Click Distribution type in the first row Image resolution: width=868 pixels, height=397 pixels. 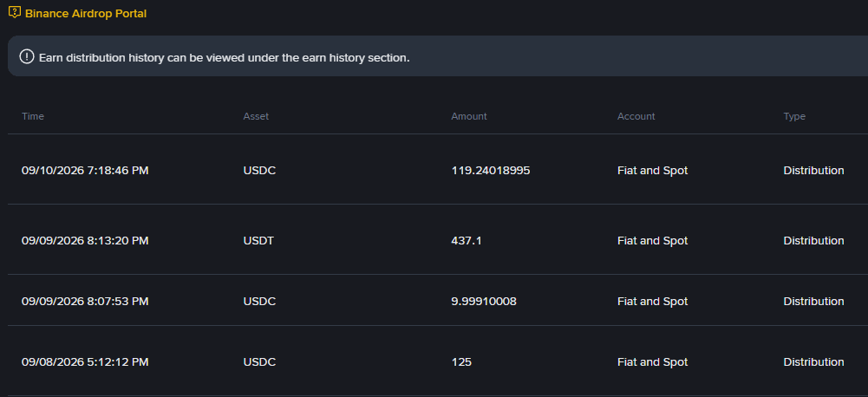[813, 171]
